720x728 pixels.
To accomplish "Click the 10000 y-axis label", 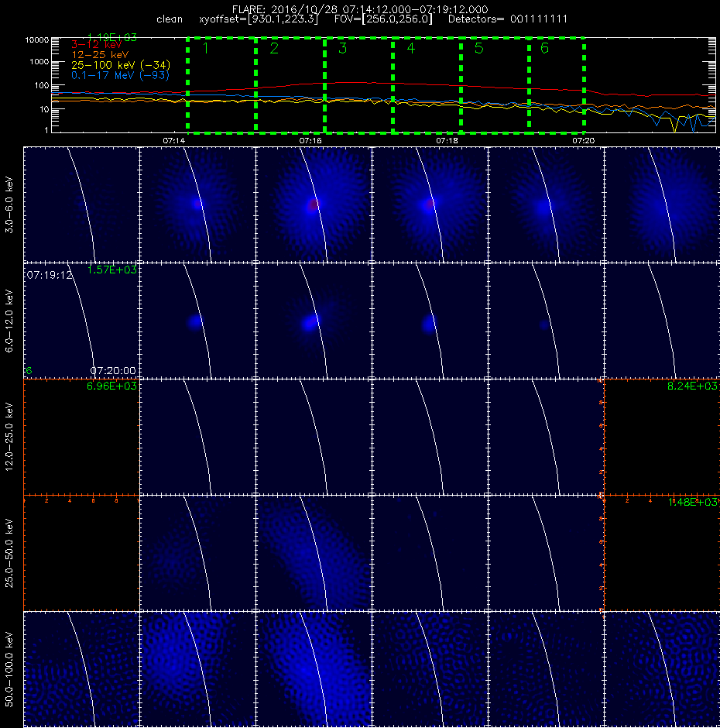I will coord(36,40).
